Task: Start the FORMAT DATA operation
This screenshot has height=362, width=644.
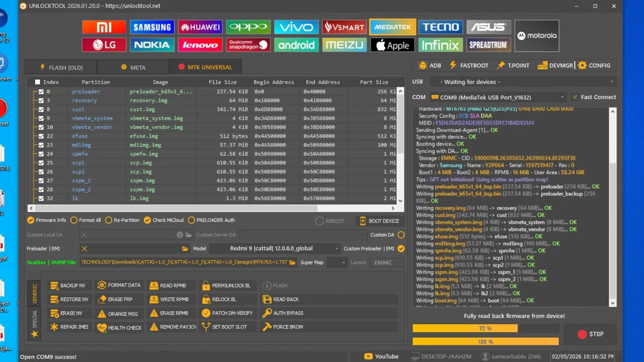Action: pyautogui.click(x=119, y=285)
